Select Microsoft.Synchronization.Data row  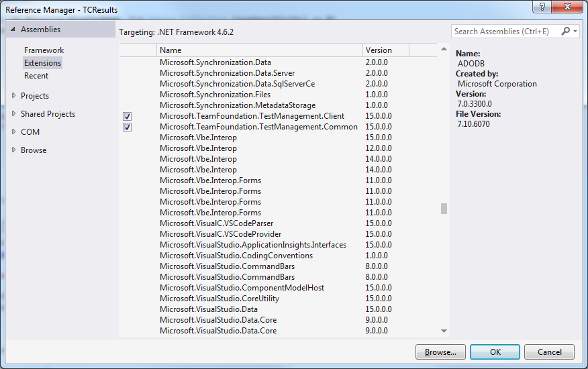pos(279,62)
